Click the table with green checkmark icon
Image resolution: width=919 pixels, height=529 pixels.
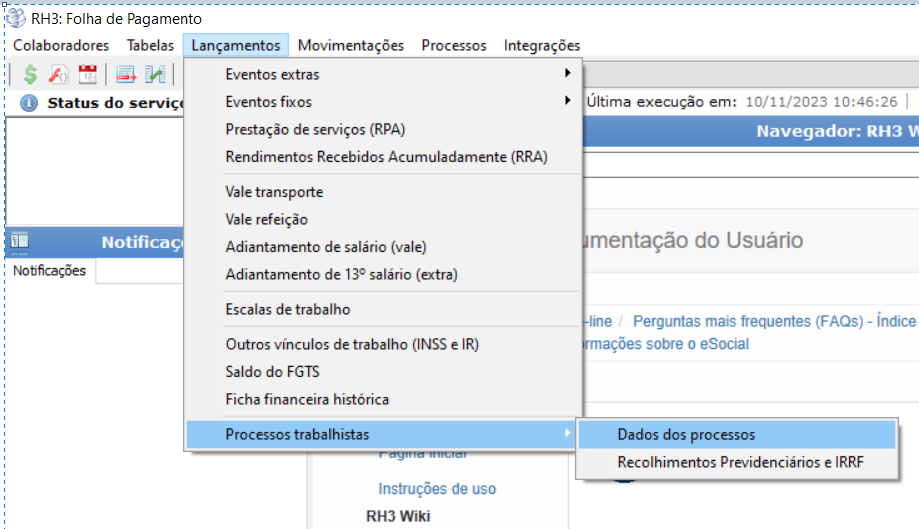155,74
